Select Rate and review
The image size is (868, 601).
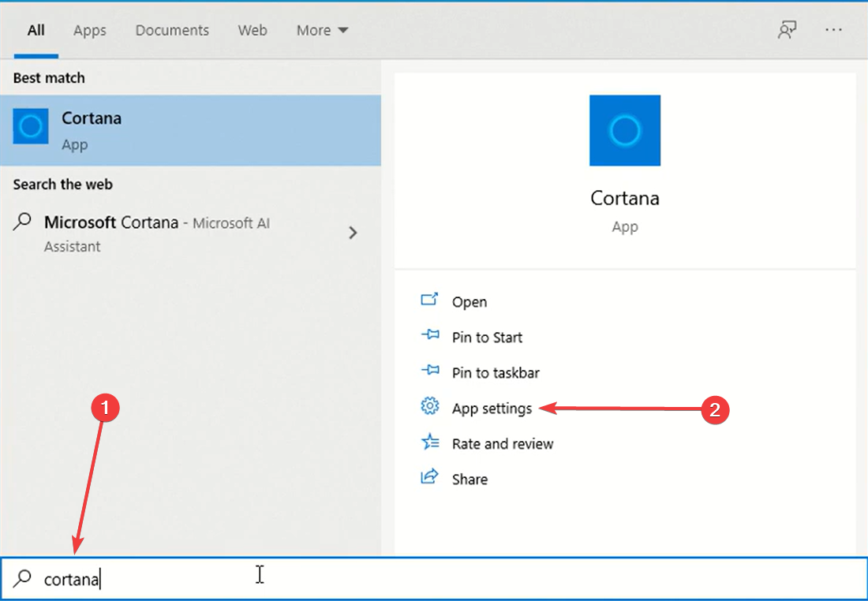tap(503, 443)
